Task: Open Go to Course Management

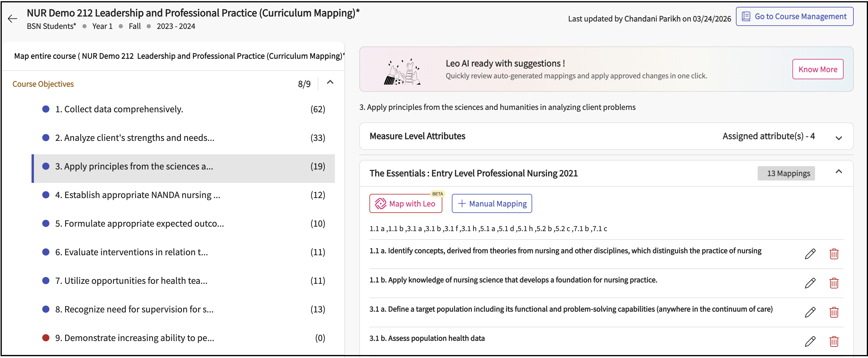Action: coord(794,16)
